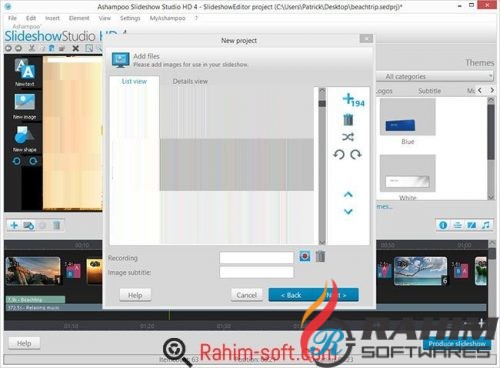Screen dimensions: 500x368
Task: Click the alignment icon next to info
Action: (458, 225)
